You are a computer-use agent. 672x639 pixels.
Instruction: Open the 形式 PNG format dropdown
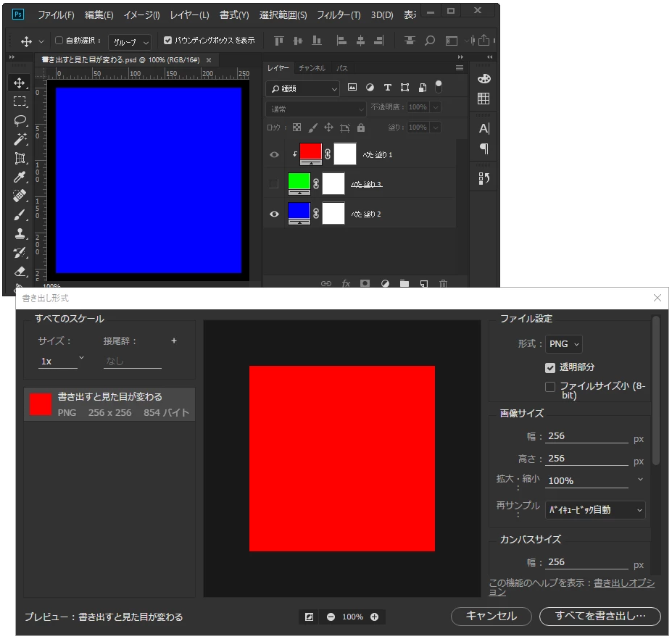coord(563,344)
